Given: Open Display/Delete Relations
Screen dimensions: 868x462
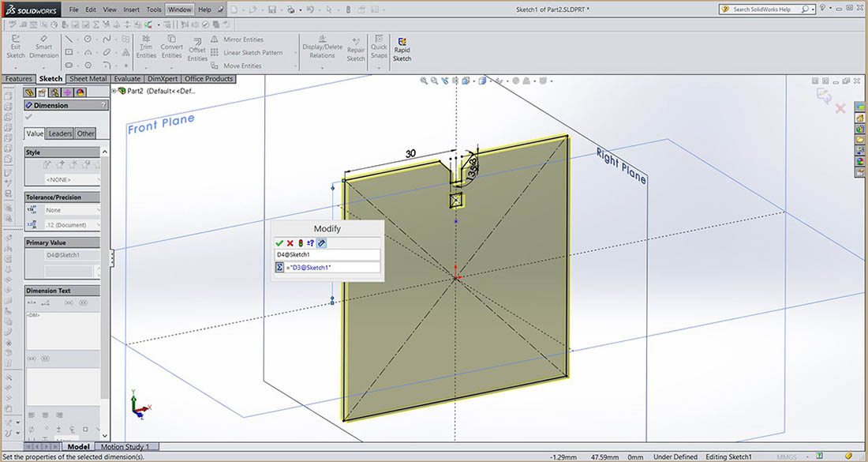Looking at the screenshot, I should coord(322,47).
